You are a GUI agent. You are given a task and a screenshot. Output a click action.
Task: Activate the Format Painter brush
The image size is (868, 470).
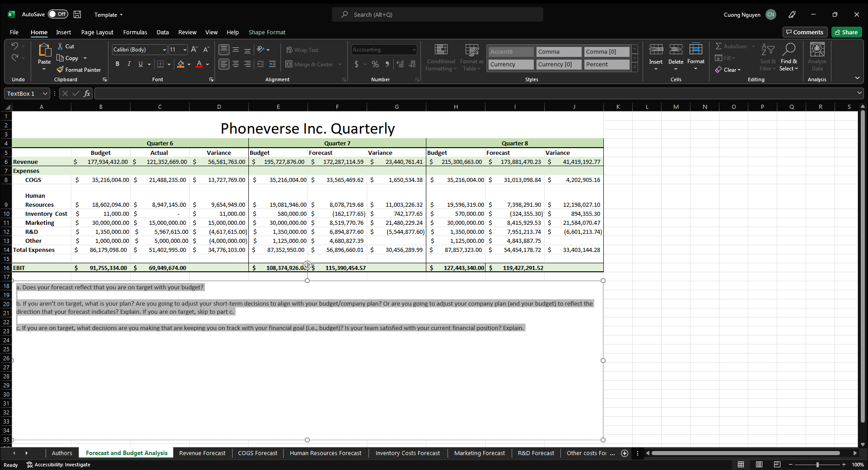(60, 70)
